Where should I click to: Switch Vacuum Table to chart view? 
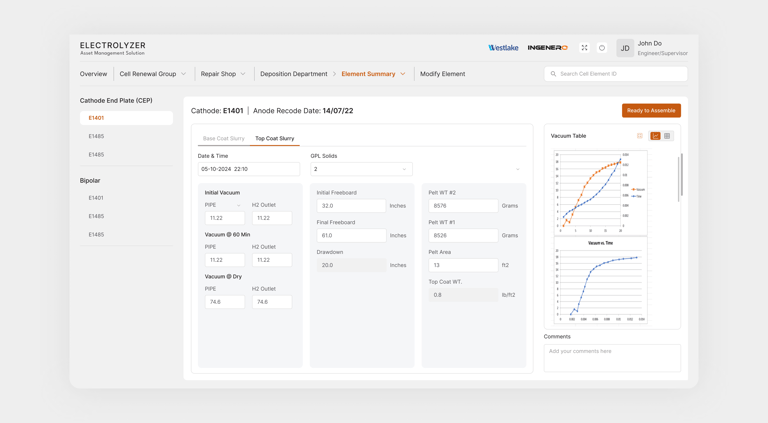pos(655,136)
